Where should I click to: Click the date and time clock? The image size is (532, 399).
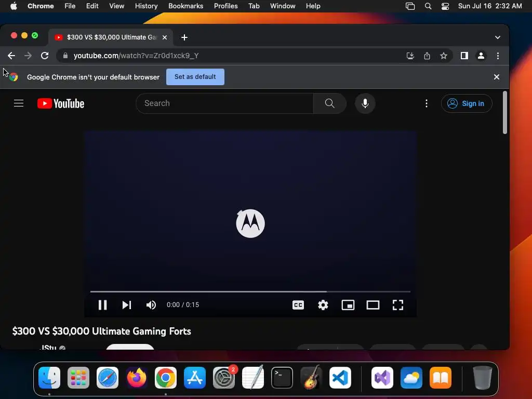[x=490, y=6]
